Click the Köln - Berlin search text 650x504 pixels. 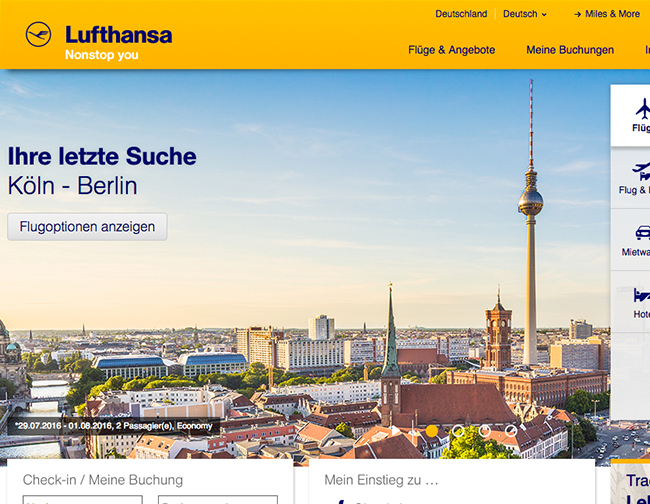point(73,186)
